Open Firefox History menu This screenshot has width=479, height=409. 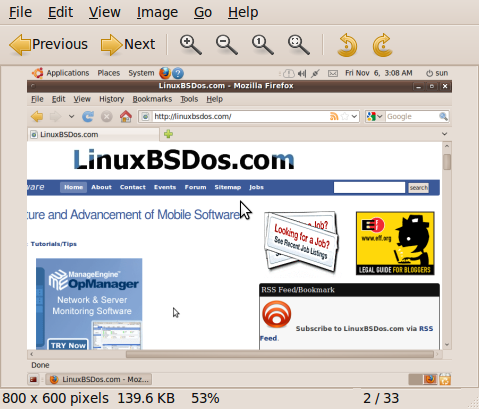coord(112,99)
